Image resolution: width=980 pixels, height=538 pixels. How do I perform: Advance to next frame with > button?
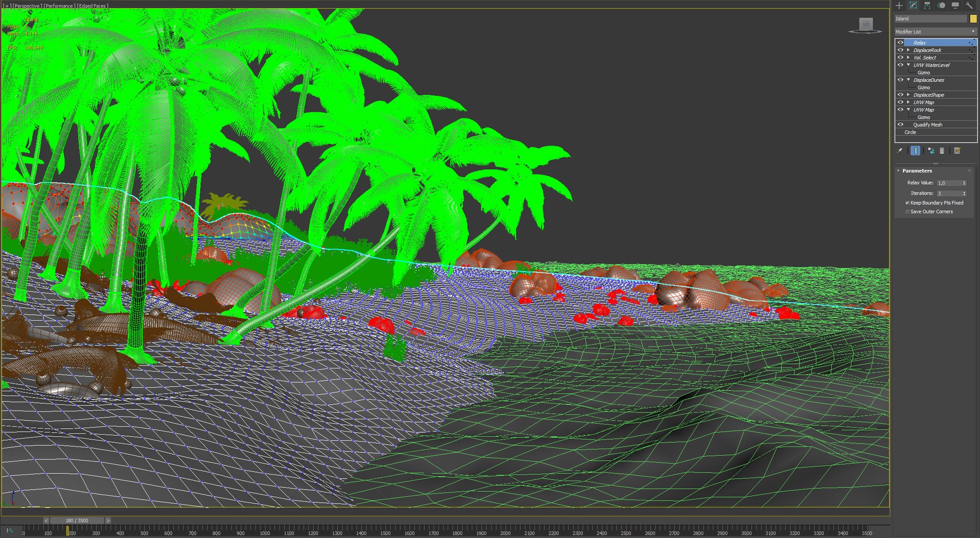coord(108,521)
